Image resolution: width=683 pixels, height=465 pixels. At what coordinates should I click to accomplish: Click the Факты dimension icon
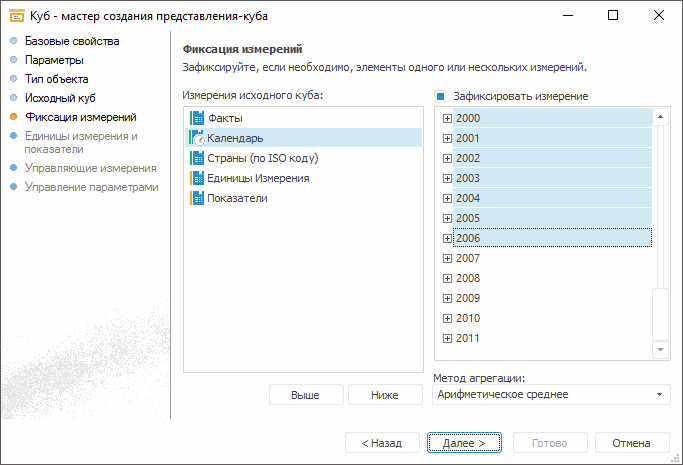click(x=197, y=118)
